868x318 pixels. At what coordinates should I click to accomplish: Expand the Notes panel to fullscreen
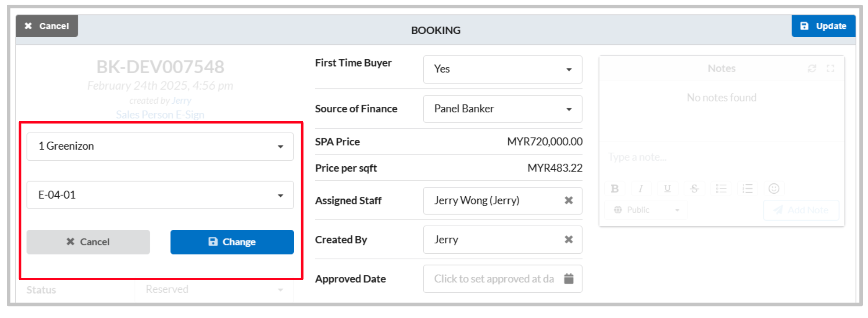830,69
